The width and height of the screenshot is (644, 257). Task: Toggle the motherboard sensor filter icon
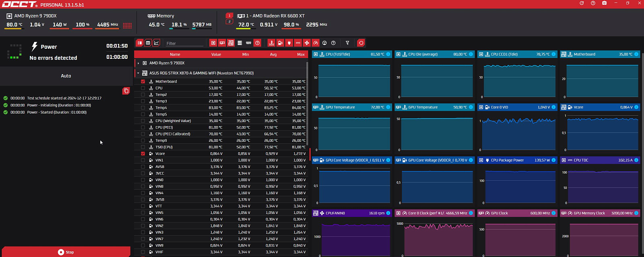(231, 43)
